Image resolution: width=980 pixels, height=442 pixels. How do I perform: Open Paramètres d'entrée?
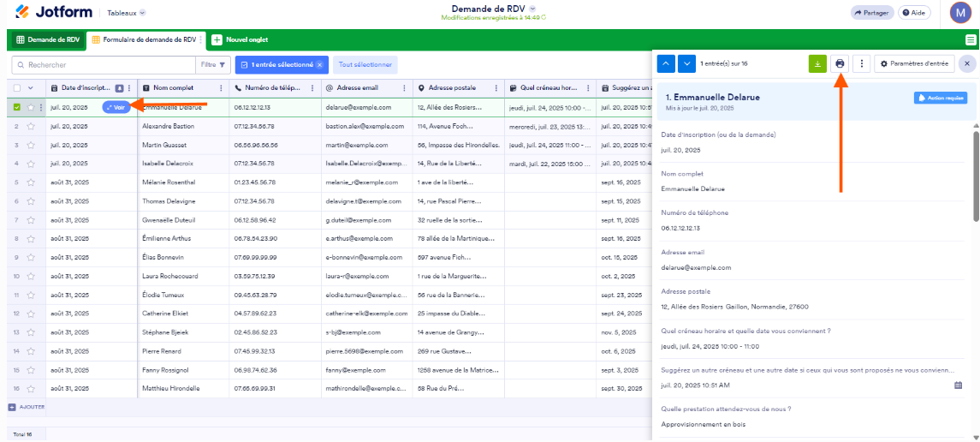[914, 63]
